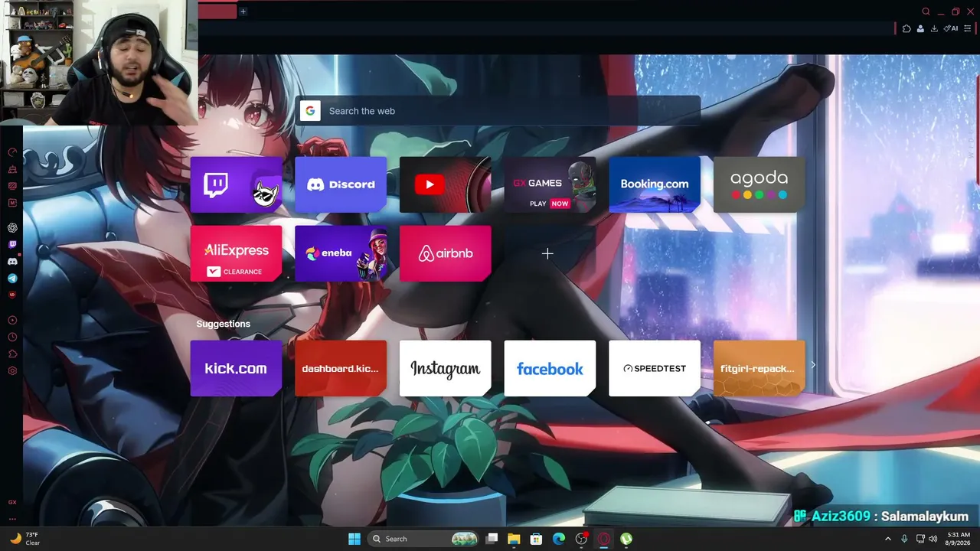Open the fitgirl-repack suggestion tile
Viewport: 980px width, 551px height.
[759, 368]
